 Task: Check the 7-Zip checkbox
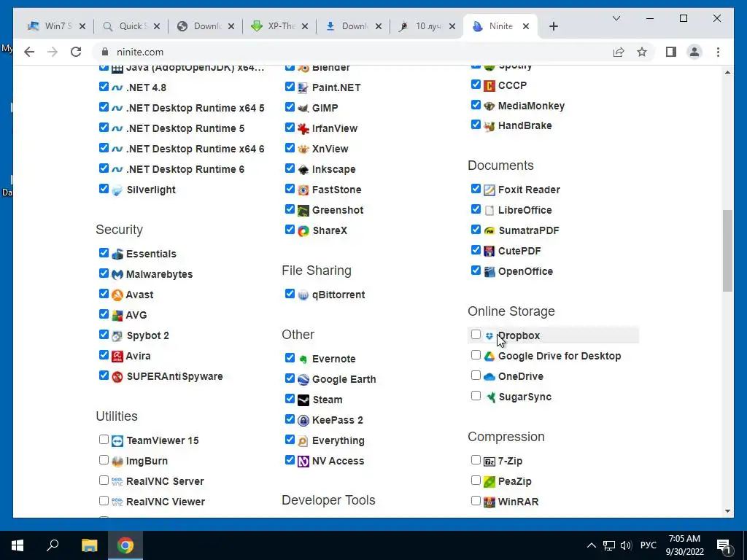pyautogui.click(x=476, y=459)
